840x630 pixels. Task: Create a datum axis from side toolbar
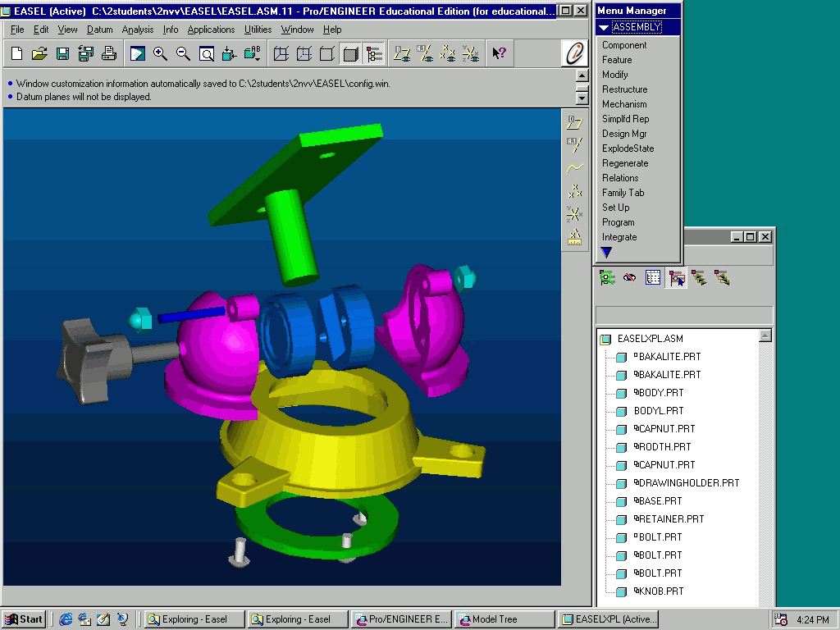575,145
